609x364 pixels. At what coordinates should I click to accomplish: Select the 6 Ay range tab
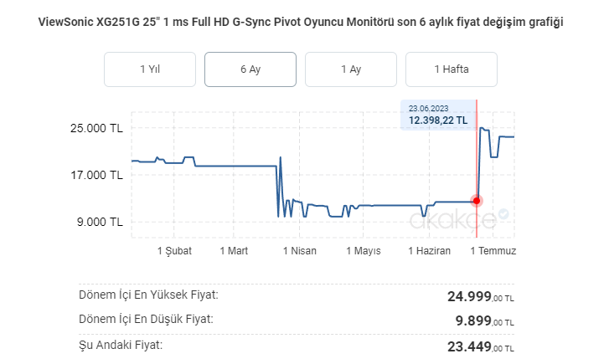pyautogui.click(x=250, y=69)
